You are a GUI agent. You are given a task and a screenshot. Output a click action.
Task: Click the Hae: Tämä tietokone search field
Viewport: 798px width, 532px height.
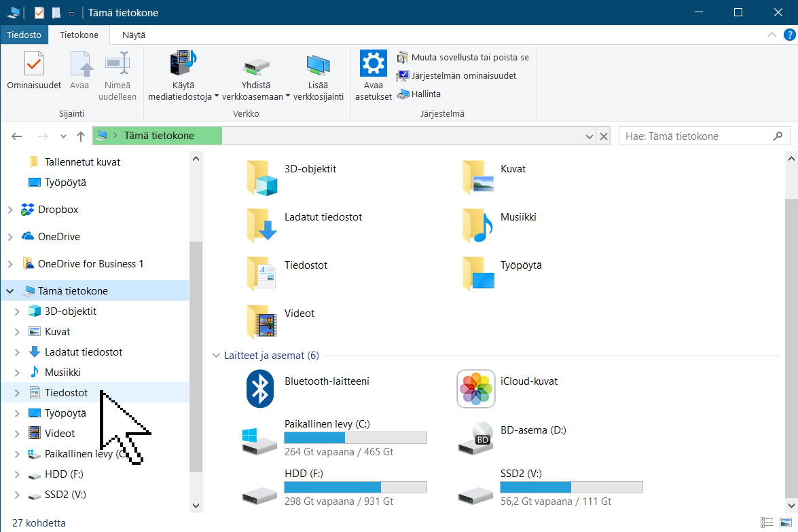click(x=696, y=136)
